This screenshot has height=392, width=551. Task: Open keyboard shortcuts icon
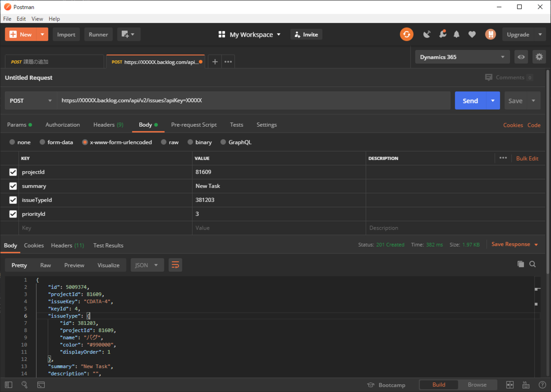coord(526,385)
